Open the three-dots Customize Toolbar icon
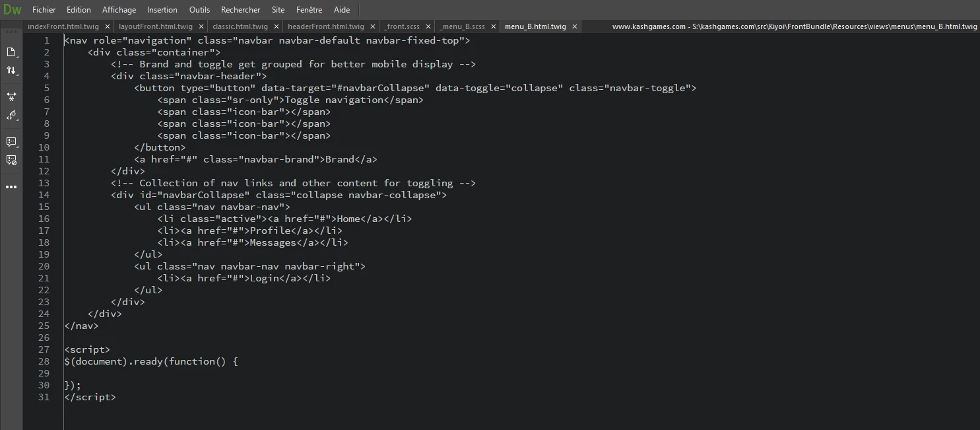 pyautogui.click(x=11, y=187)
